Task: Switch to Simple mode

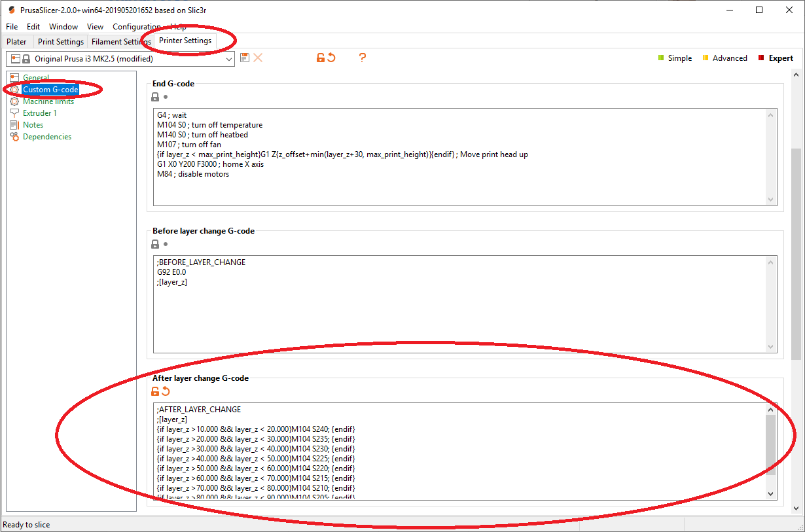Action: click(675, 58)
